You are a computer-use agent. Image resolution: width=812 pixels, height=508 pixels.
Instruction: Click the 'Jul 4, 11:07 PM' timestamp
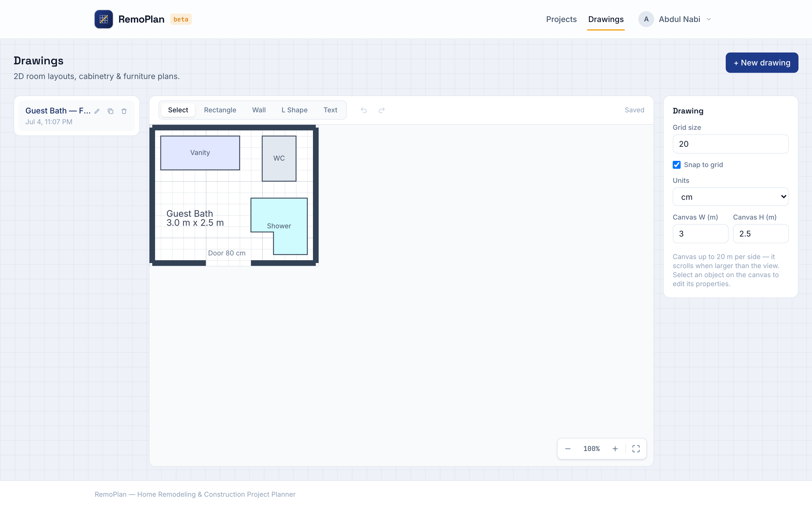pos(49,122)
